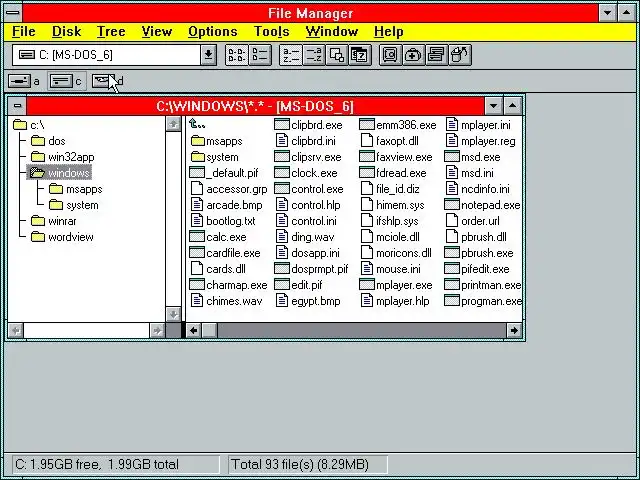Select file egypt.bmp
The image size is (640, 480).
coord(308,301)
